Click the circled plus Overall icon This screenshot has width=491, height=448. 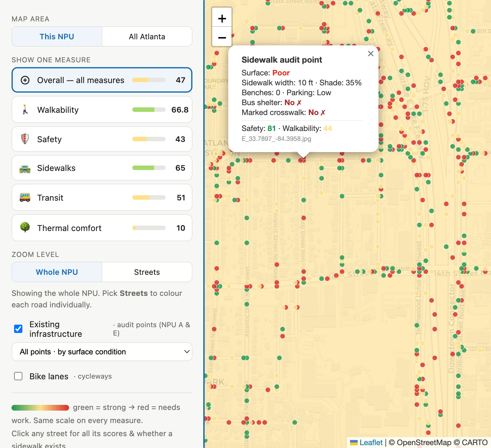25,80
